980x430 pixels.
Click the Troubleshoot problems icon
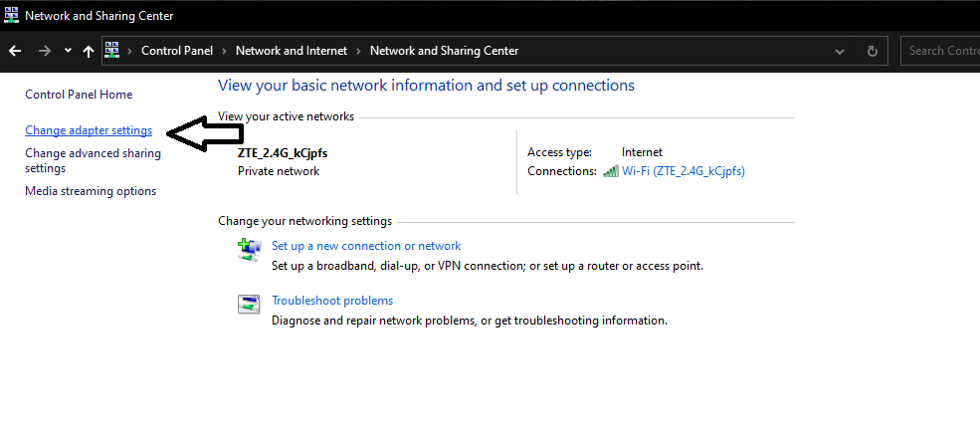tap(250, 305)
